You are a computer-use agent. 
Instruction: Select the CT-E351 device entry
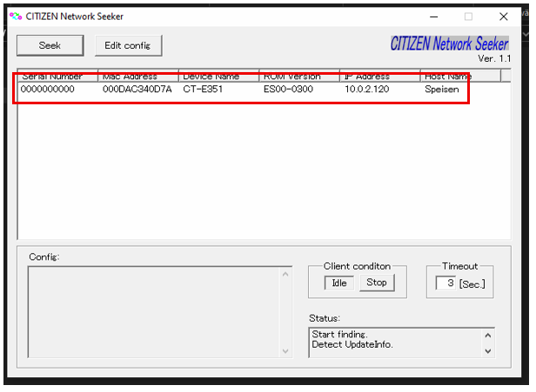[204, 90]
